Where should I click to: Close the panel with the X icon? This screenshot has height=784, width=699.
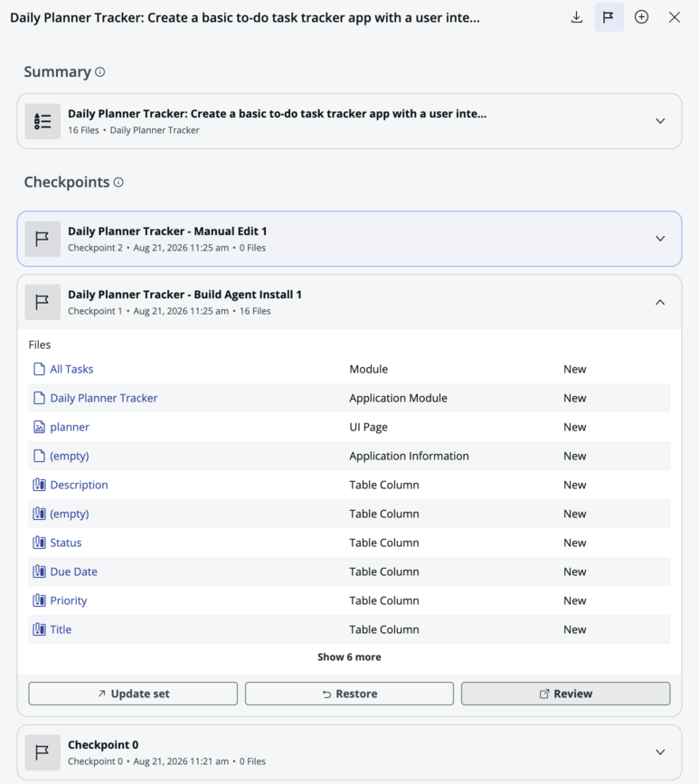[674, 17]
